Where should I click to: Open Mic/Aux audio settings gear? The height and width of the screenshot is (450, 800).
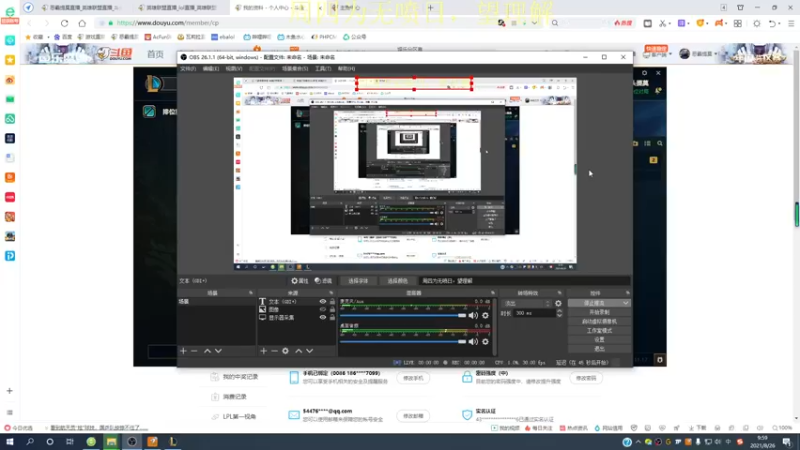485,315
